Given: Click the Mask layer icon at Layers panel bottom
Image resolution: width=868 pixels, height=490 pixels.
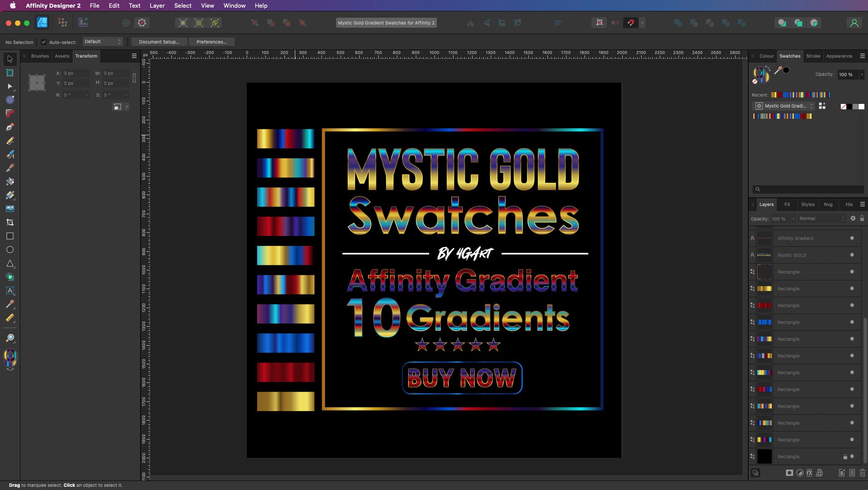Looking at the screenshot, I should (x=789, y=473).
